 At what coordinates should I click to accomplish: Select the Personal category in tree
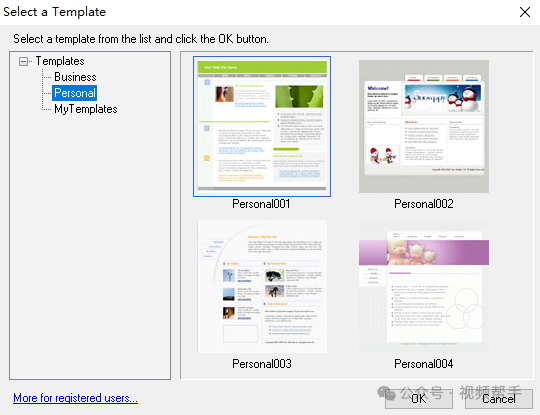[75, 93]
